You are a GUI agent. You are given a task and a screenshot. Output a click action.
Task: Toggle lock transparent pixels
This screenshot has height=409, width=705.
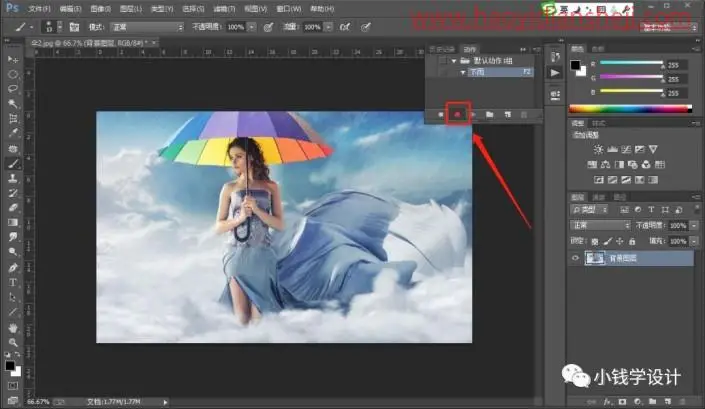(x=595, y=241)
